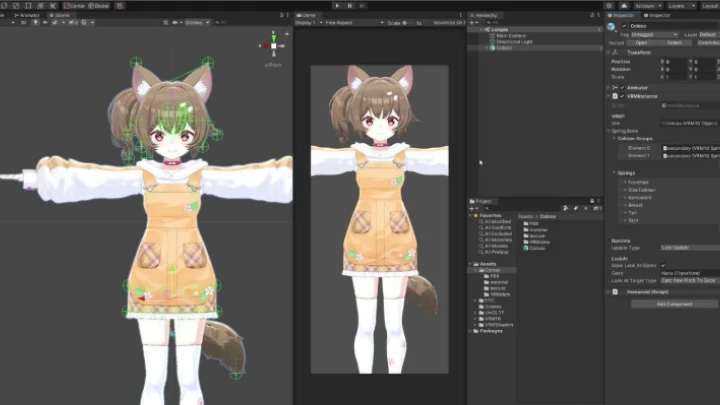The height and width of the screenshot is (405, 720).
Task: Open the Update Type Late Update dropdown
Action: (x=690, y=248)
